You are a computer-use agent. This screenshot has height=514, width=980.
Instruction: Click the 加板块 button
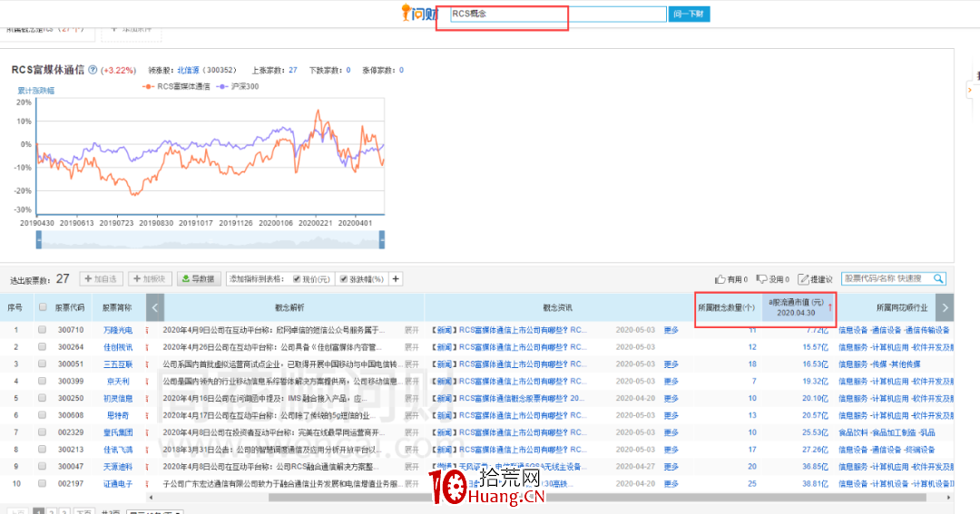[x=150, y=279]
